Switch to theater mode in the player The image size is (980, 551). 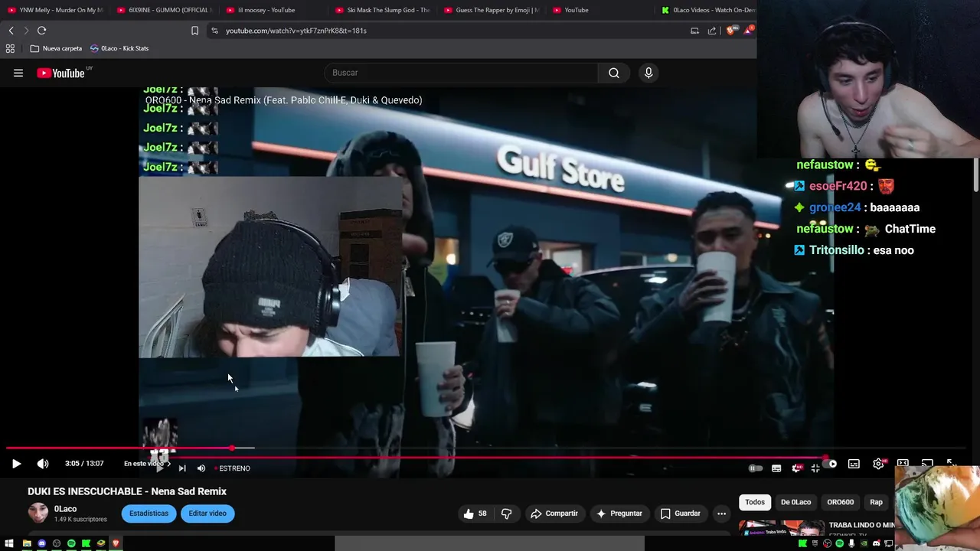click(903, 464)
